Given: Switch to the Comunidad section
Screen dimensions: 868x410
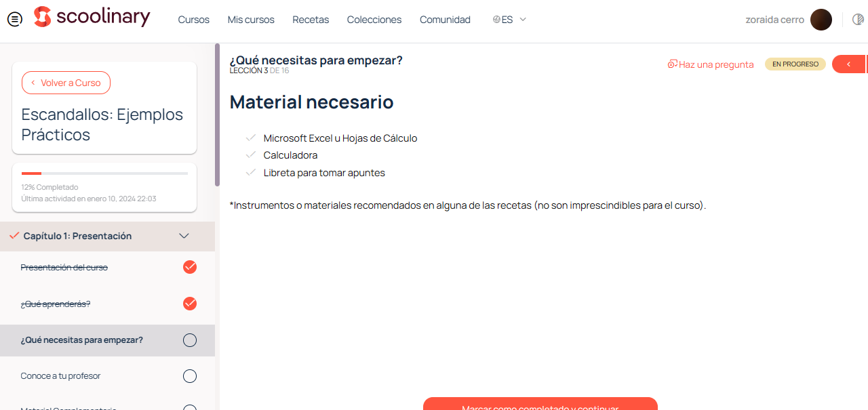Looking at the screenshot, I should pos(445,20).
